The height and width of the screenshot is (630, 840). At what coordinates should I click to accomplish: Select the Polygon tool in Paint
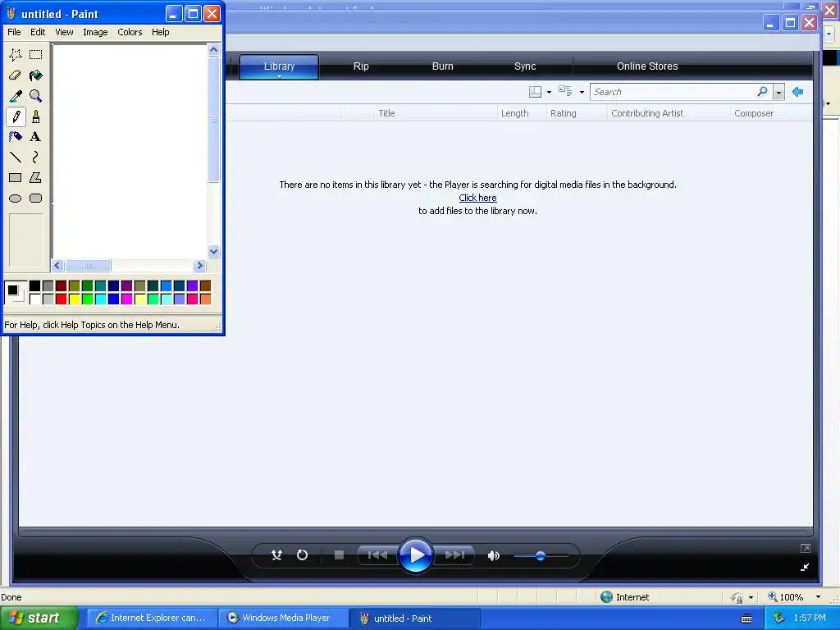click(x=36, y=177)
